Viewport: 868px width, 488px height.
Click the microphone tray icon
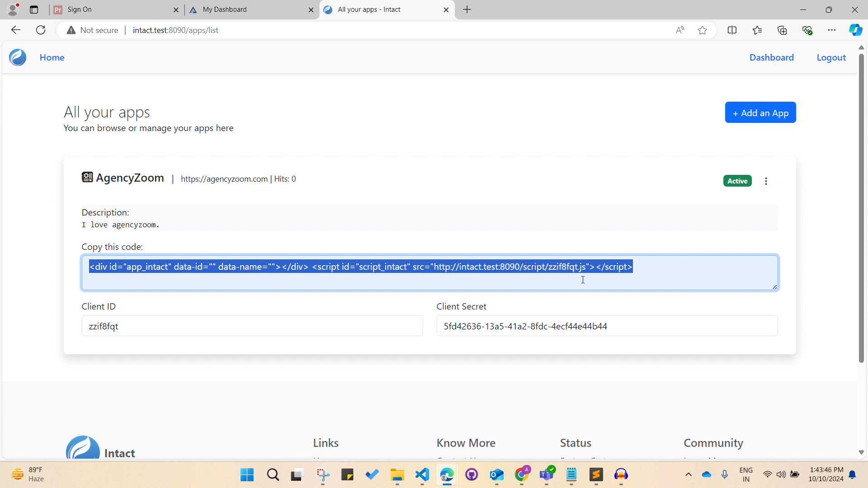pyautogui.click(x=725, y=475)
